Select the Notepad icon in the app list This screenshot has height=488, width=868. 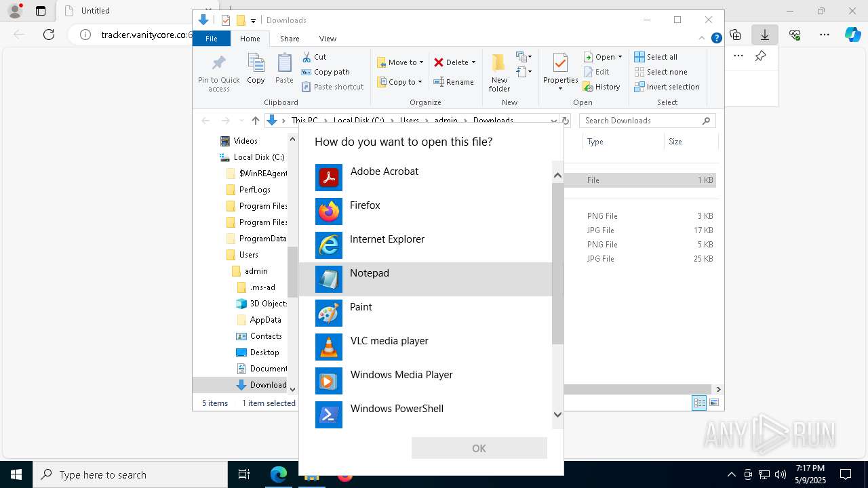pos(329,279)
